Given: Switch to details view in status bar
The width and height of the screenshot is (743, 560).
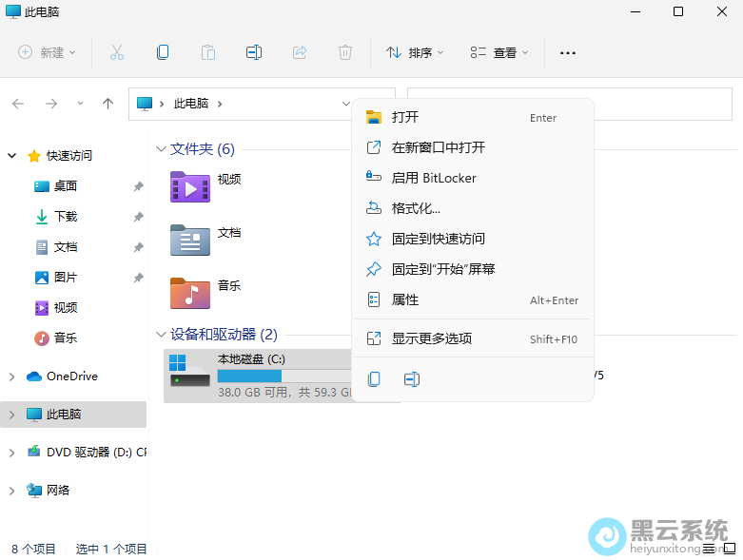Looking at the screenshot, I should (708, 549).
